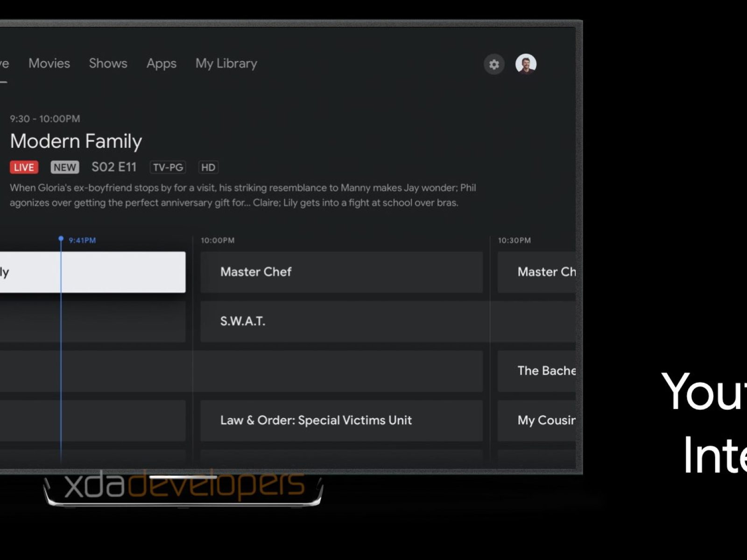Click the Modern Family title heading
This screenshot has width=747, height=560.
pyautogui.click(x=76, y=141)
